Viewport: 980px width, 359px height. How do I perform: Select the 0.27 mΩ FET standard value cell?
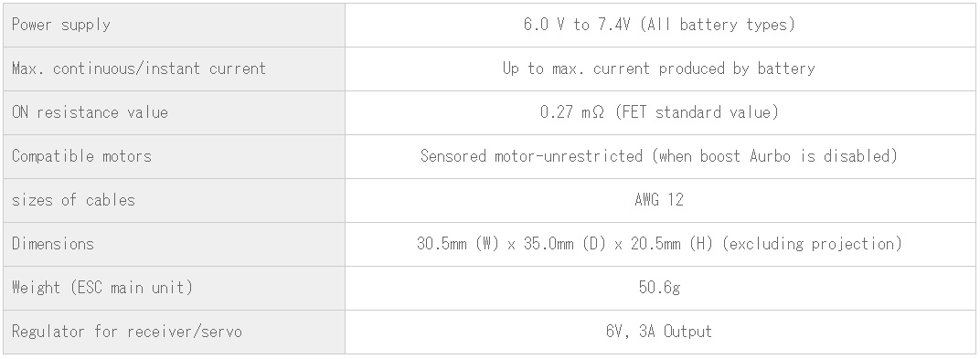tap(661, 113)
